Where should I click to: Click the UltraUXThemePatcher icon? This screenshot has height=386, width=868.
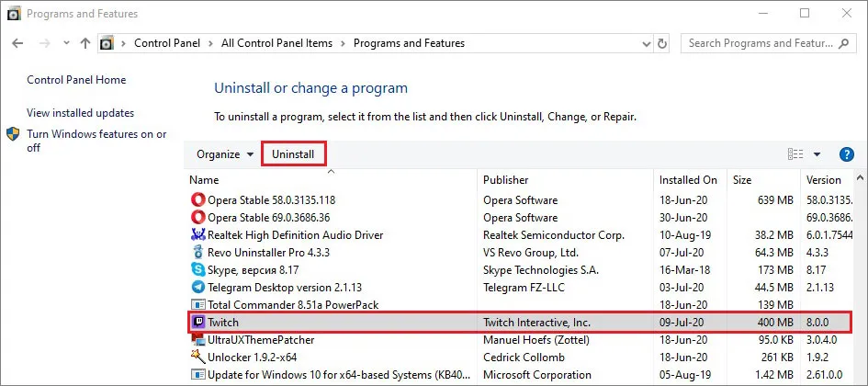tap(197, 339)
